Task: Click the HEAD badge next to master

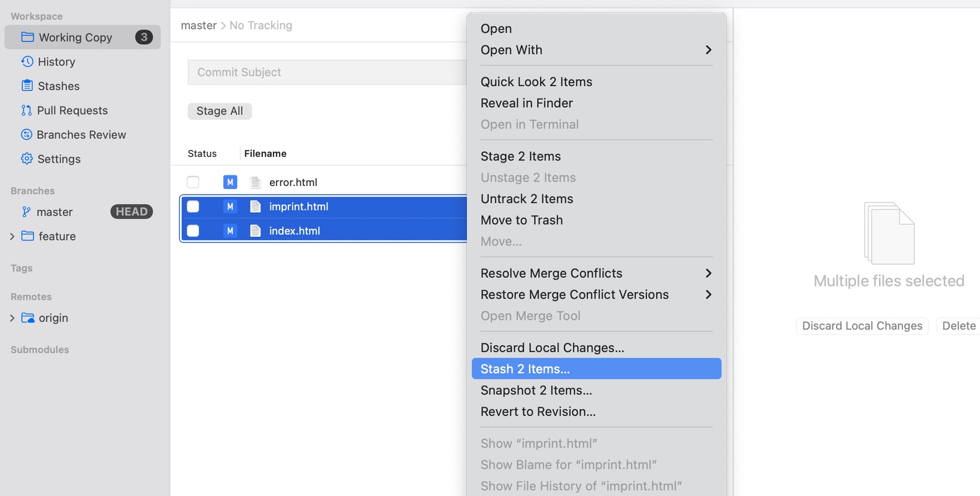Action: point(131,211)
